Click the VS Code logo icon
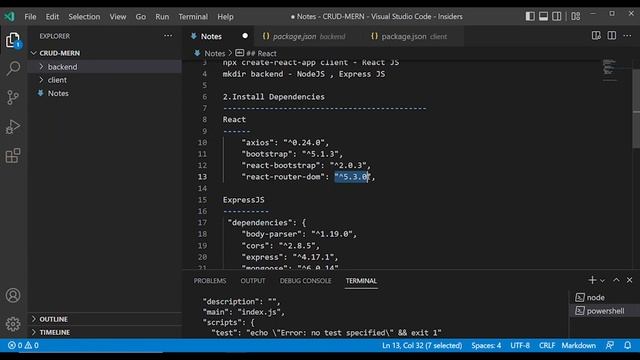The image size is (640, 360). pos(9,16)
